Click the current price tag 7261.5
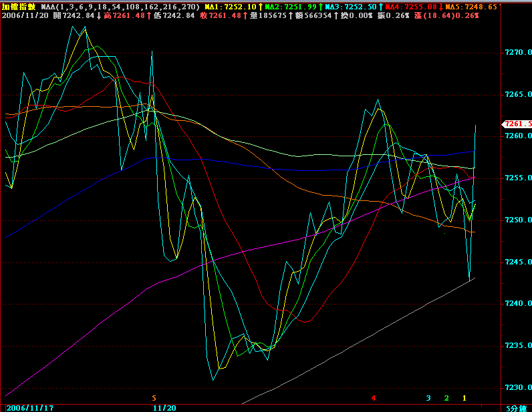532x412 pixels. pyautogui.click(x=517, y=124)
